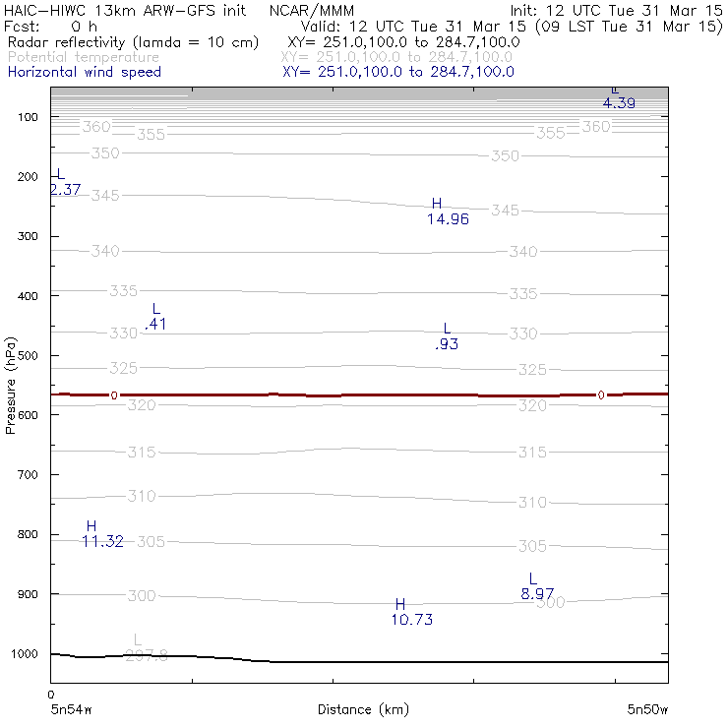
Task: Click the 'Init: 12 UTC Tue 31 Mar 15' text
Action: (x=616, y=10)
